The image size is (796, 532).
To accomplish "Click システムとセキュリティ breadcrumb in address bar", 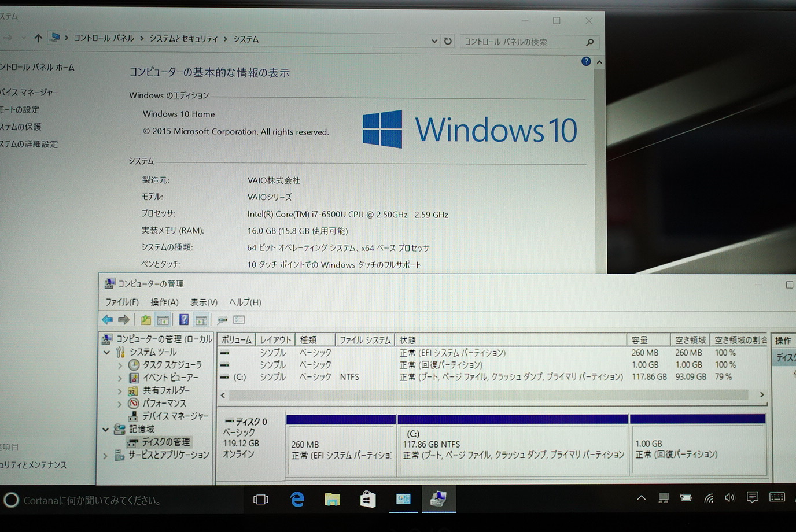I will pyautogui.click(x=183, y=39).
